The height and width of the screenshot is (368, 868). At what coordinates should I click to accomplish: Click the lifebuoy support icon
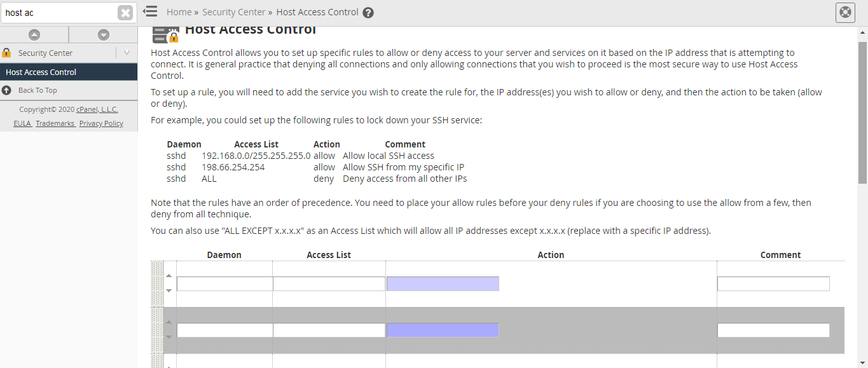[845, 13]
